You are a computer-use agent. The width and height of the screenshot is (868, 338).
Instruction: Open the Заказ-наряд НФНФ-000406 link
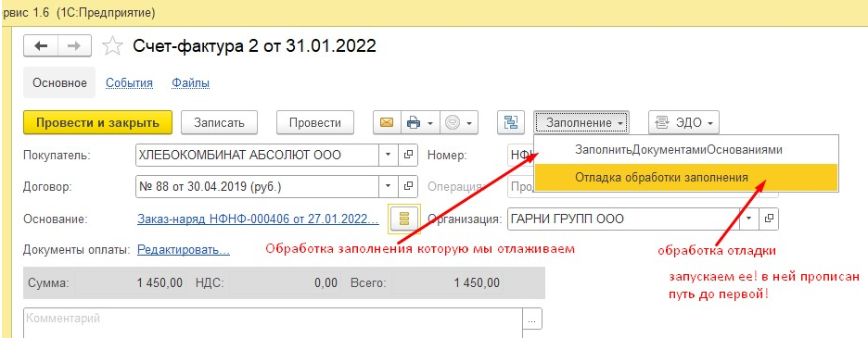258,219
